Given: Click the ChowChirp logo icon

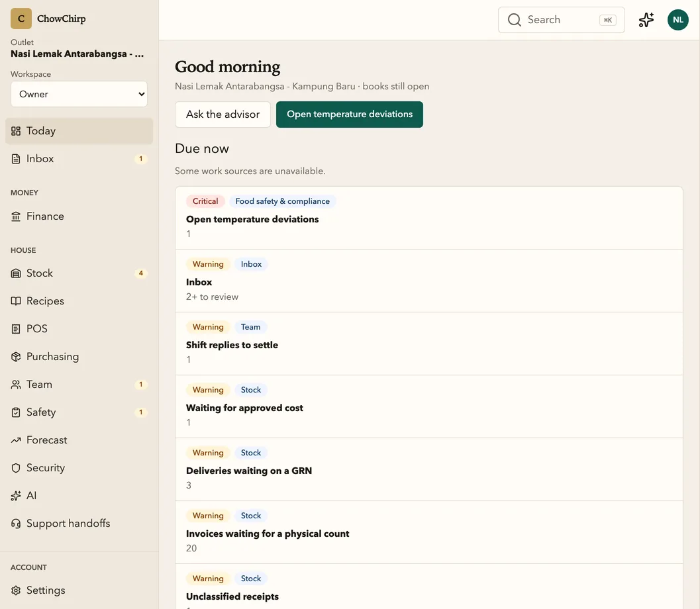Looking at the screenshot, I should [x=21, y=19].
